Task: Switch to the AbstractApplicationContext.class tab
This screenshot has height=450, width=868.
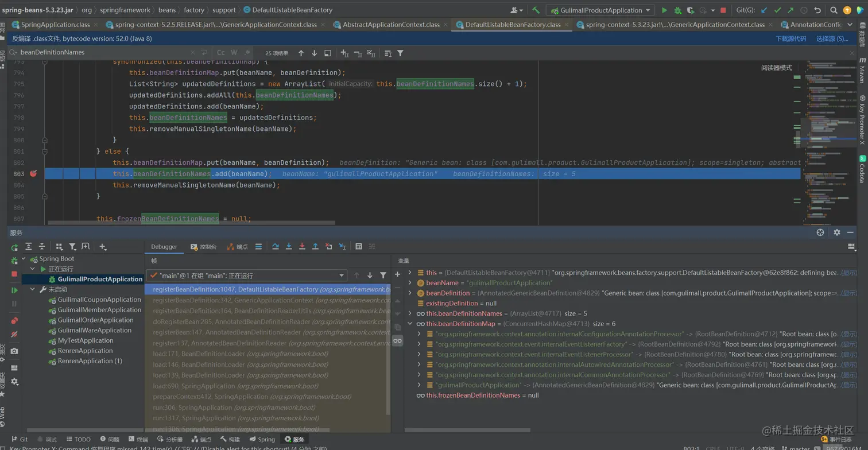Action: (391, 25)
